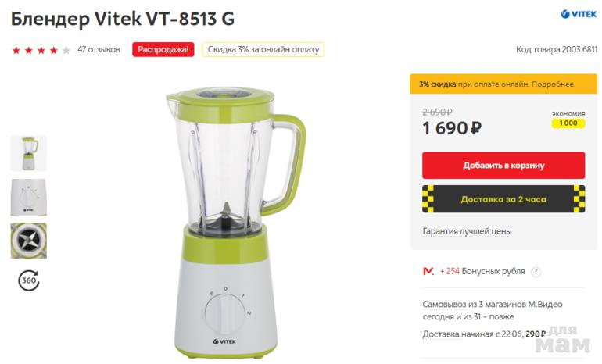Open the 47 отзывов reviews link

coord(99,49)
